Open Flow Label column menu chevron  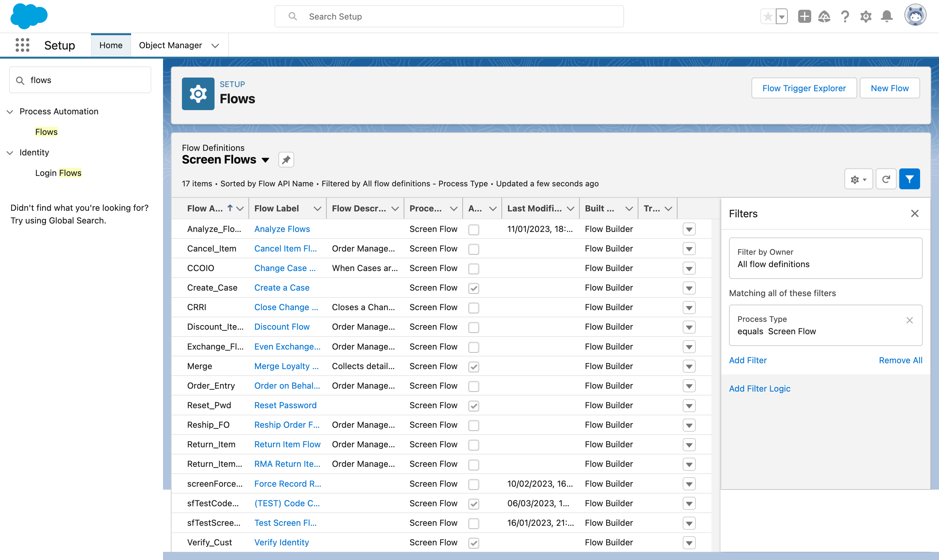(317, 209)
